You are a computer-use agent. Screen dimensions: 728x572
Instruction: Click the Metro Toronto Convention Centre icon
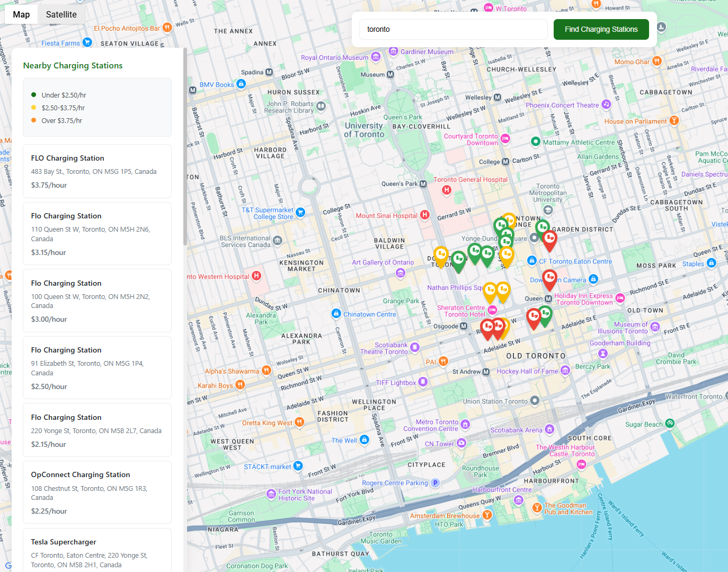(x=465, y=424)
